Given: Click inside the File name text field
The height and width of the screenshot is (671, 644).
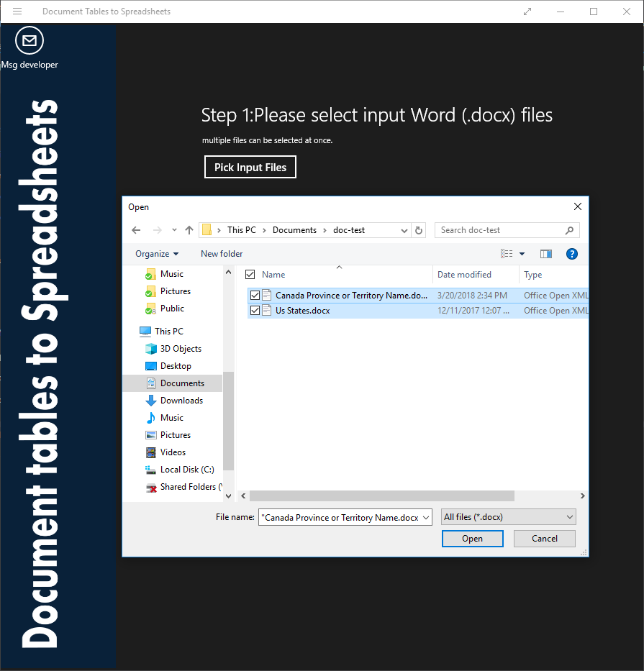Looking at the screenshot, I should click(338, 516).
